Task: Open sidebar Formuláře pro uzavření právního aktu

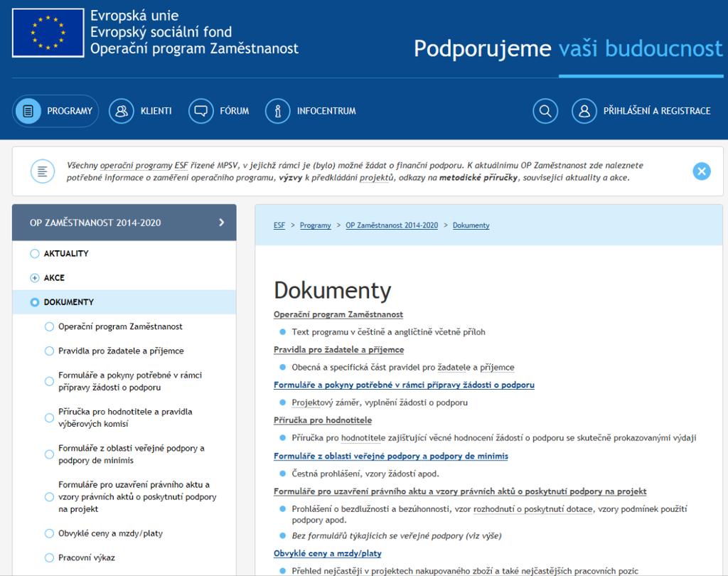Action: click(x=137, y=496)
